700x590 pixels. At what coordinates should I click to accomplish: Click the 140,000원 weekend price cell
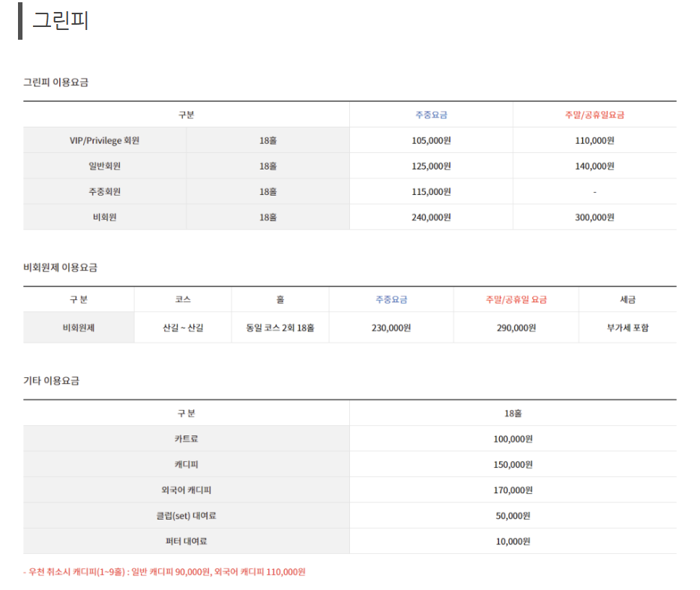[594, 166]
